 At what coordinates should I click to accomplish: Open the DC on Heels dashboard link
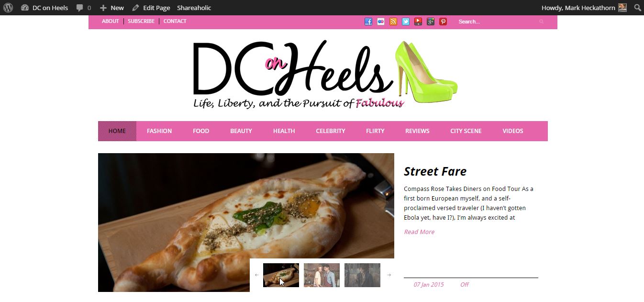pos(44,8)
